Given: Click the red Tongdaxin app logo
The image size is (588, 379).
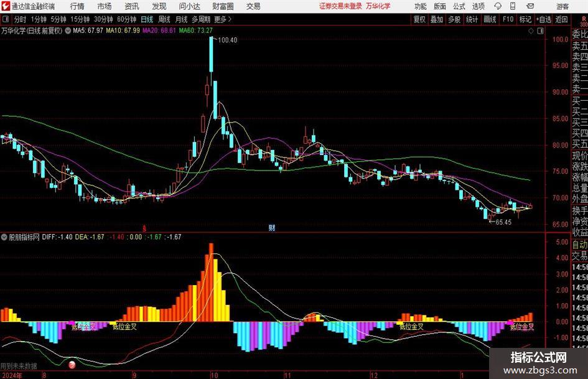Looking at the screenshot, I should tap(6, 6).
